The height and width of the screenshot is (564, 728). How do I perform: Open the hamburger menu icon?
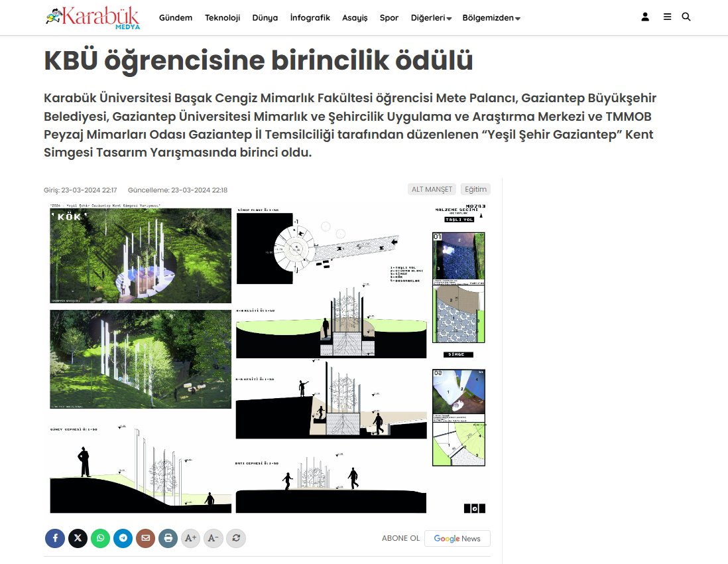click(x=667, y=17)
